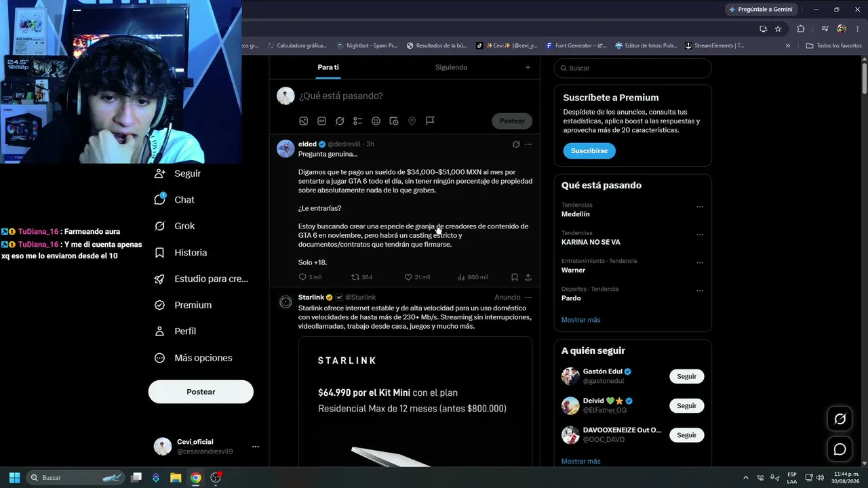868x488 pixels.
Task: Open Chat in the sidebar
Action: coord(174,200)
